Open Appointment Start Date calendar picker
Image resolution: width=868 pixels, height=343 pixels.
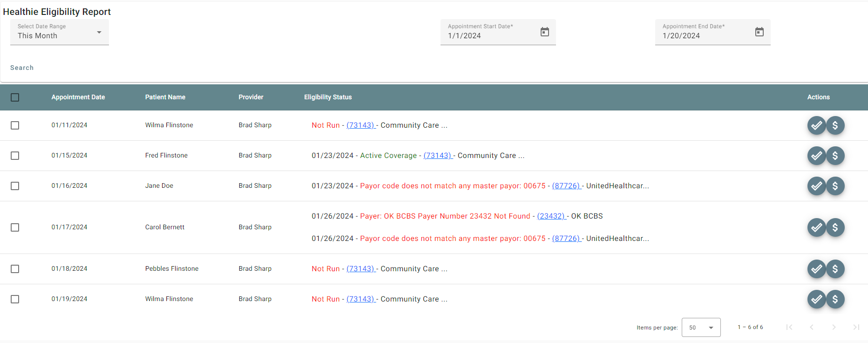tap(544, 32)
